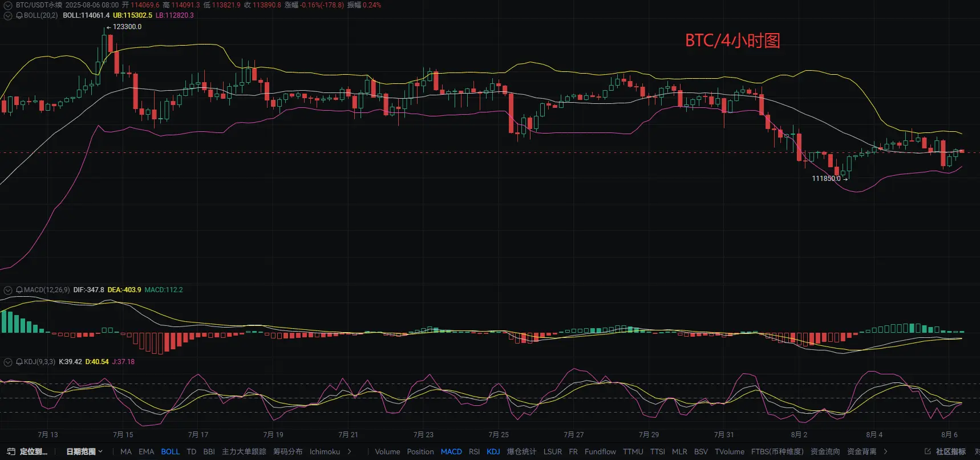
Task: Open the 日期范围 date range dropdown
Action: [x=84, y=451]
